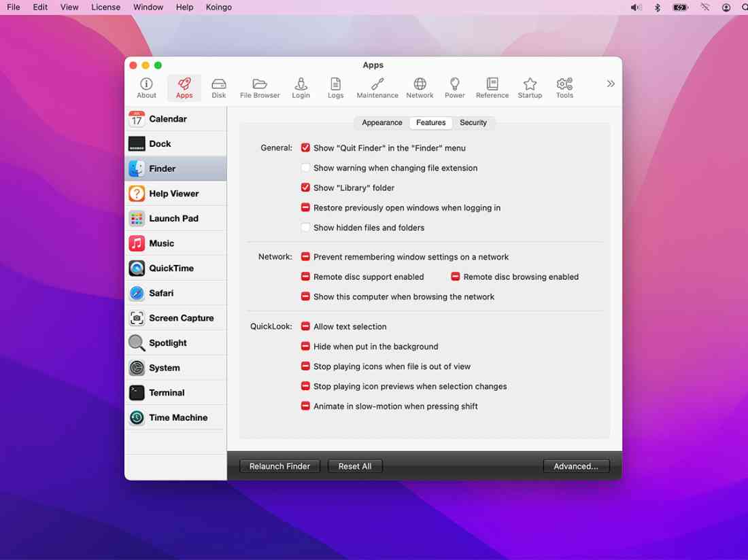Open the Power settings section
Image resolution: width=748 pixels, height=560 pixels.
(x=454, y=87)
